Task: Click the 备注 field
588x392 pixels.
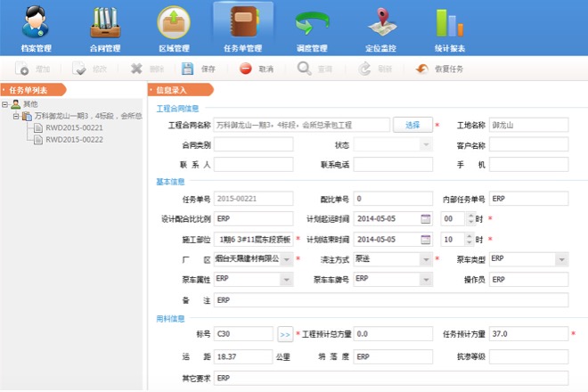Action: coord(391,300)
